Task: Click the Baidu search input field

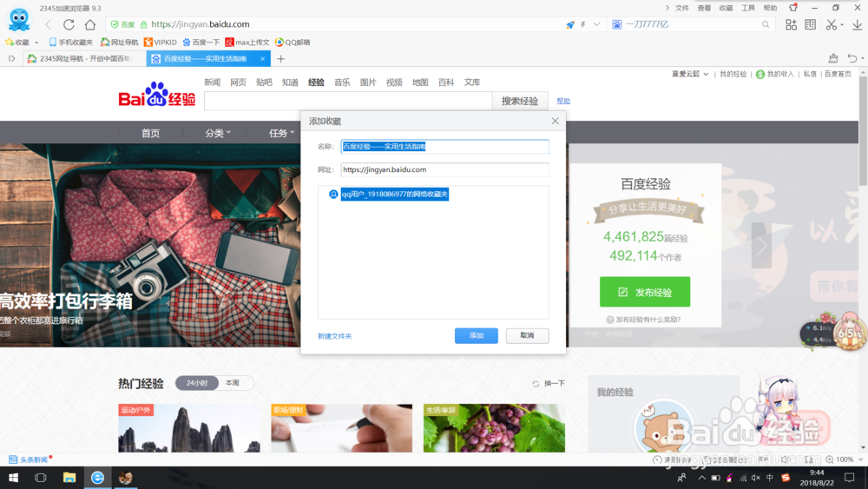Action: 348,101
